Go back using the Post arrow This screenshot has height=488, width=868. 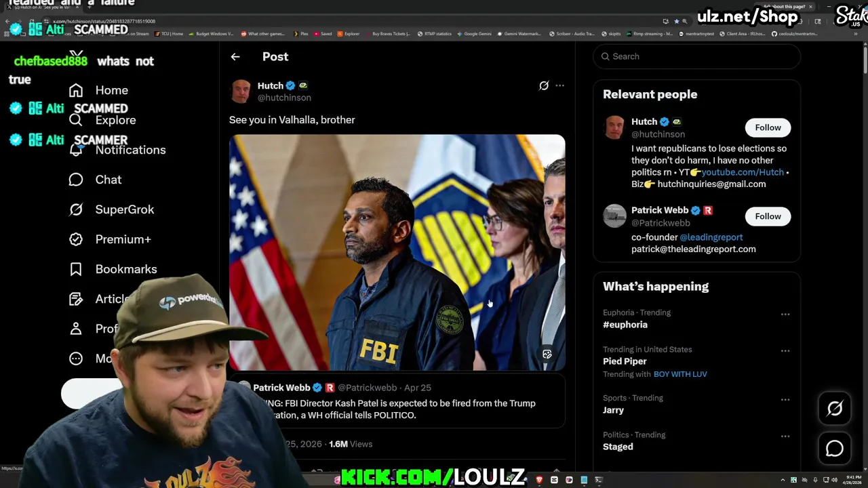235,57
